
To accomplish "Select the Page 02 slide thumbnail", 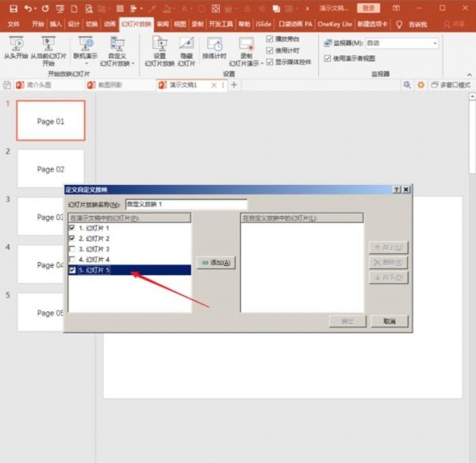I will pyautogui.click(x=51, y=168).
